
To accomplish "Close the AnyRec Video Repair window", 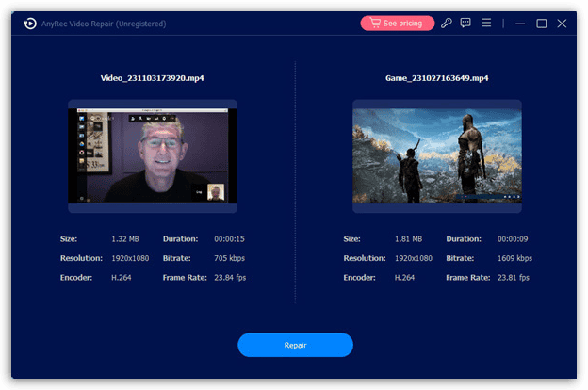I will tap(562, 24).
